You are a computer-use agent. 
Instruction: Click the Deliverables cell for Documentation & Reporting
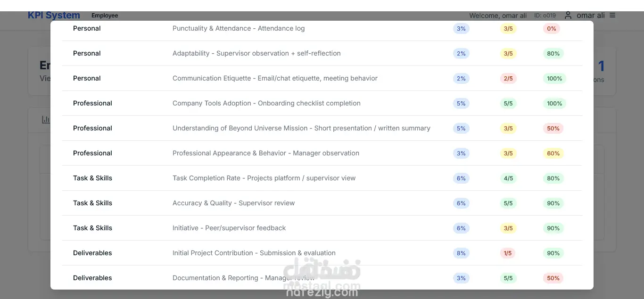92,278
